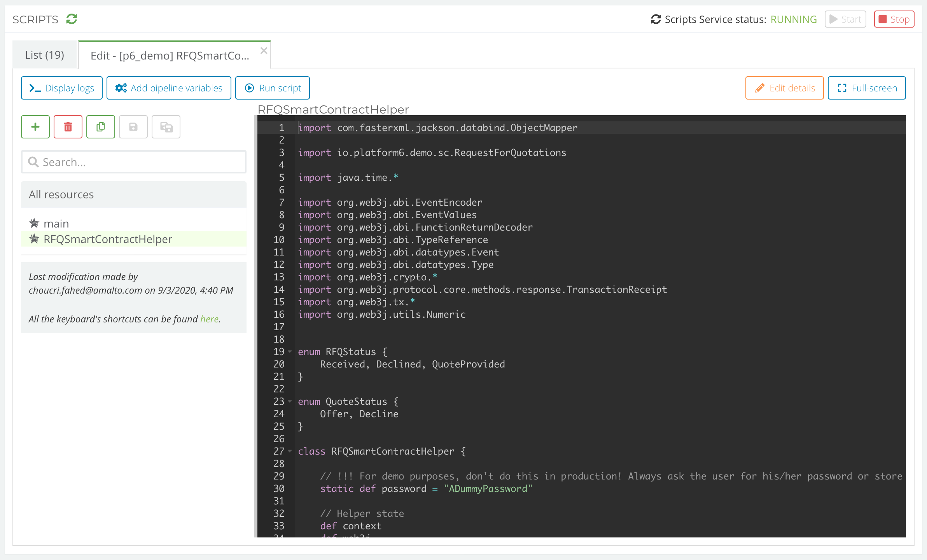
Task: Refresh the scripts list next to SCRIPTS title
Action: click(x=71, y=19)
